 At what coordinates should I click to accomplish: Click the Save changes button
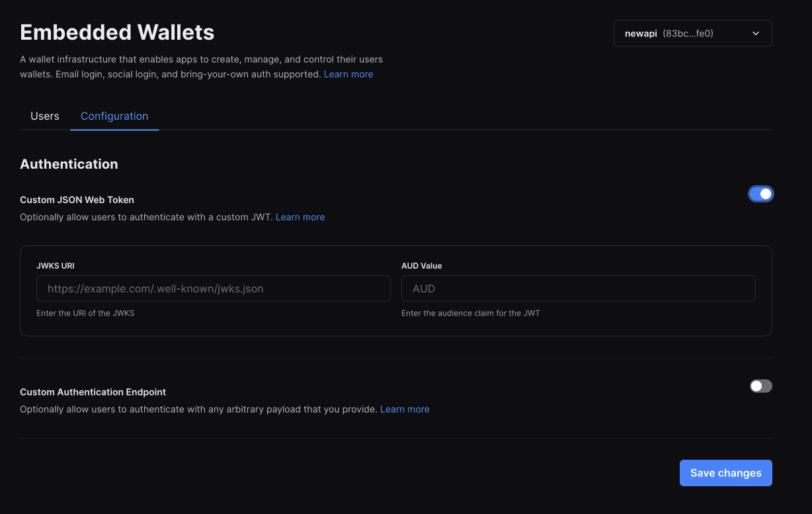[x=725, y=473]
